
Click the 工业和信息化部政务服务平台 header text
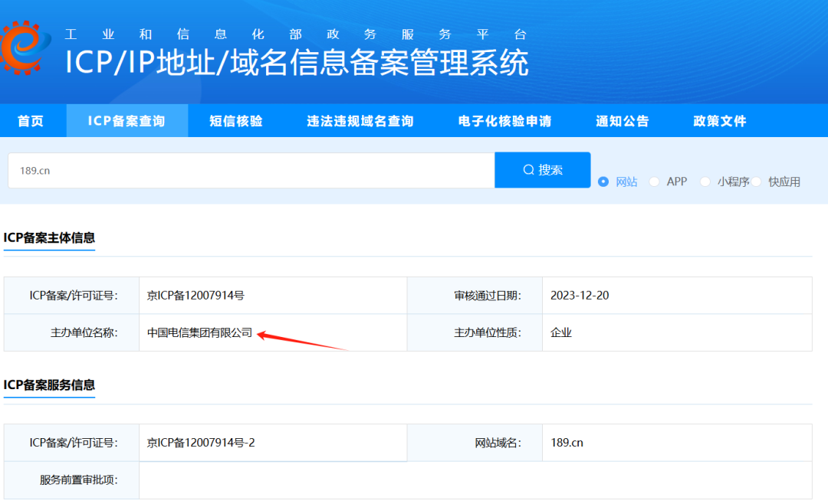[296, 34]
